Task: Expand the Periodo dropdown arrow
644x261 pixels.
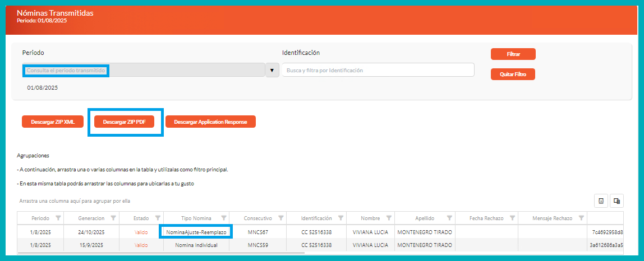Action: pos(272,71)
